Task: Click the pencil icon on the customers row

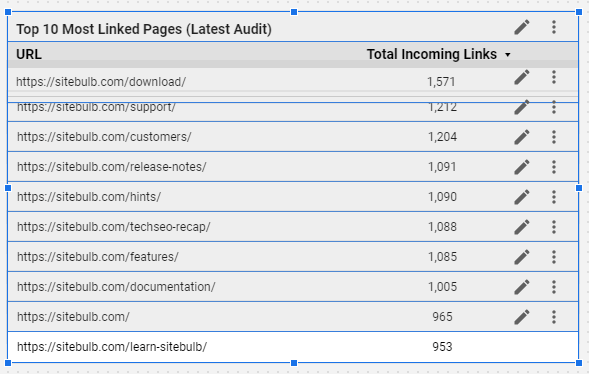Action: [522, 137]
